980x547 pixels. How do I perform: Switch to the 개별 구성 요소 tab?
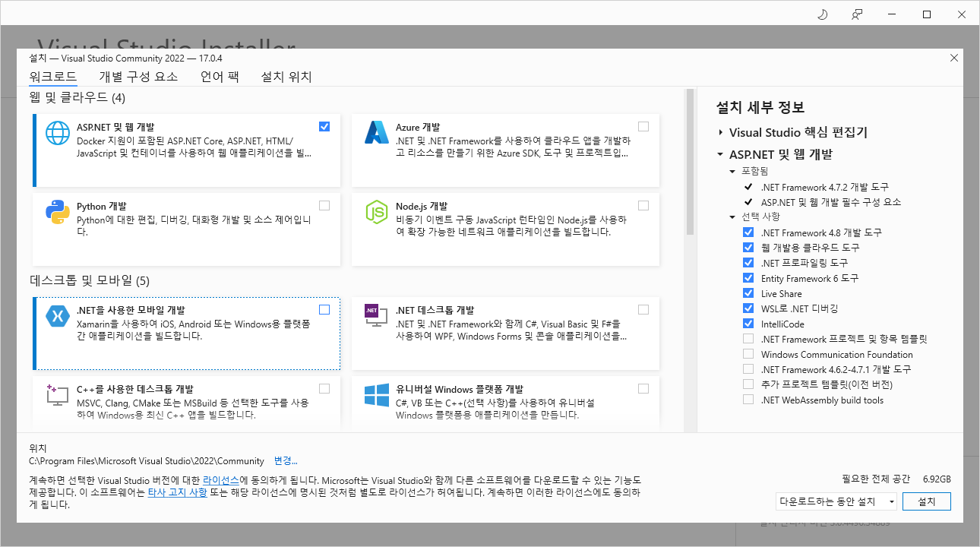[x=138, y=77]
